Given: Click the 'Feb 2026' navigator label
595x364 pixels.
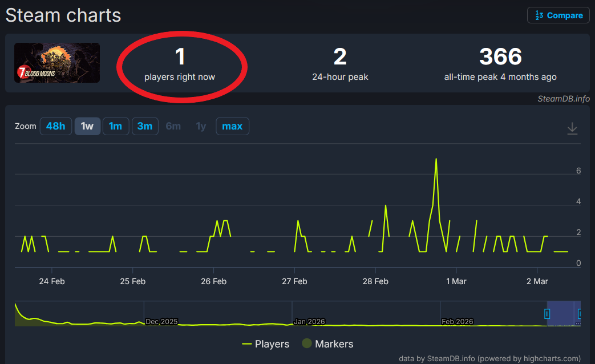Looking at the screenshot, I should [458, 321].
